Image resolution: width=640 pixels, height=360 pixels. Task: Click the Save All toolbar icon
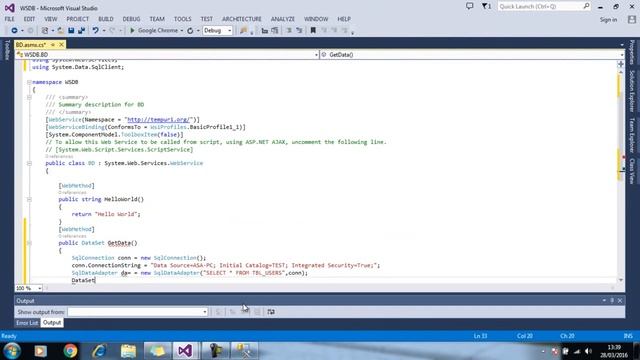click(x=81, y=31)
